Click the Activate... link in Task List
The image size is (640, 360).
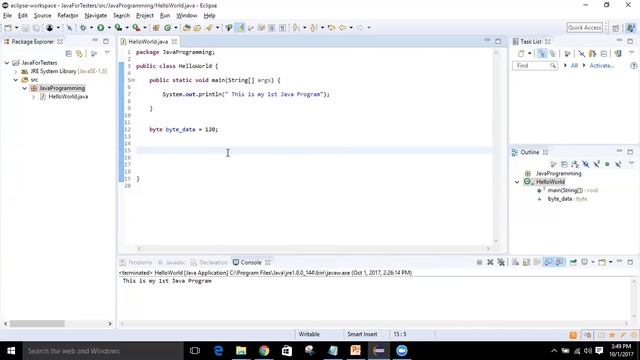[602, 66]
